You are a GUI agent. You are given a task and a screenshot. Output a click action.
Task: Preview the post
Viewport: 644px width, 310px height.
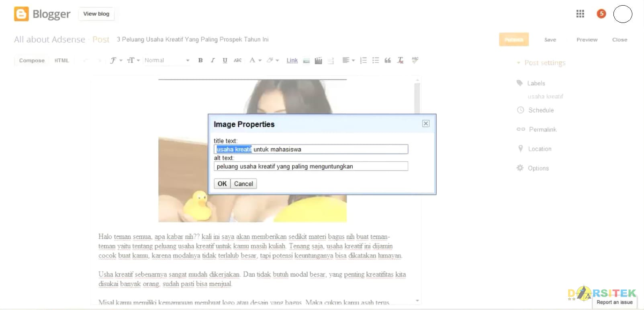click(587, 39)
